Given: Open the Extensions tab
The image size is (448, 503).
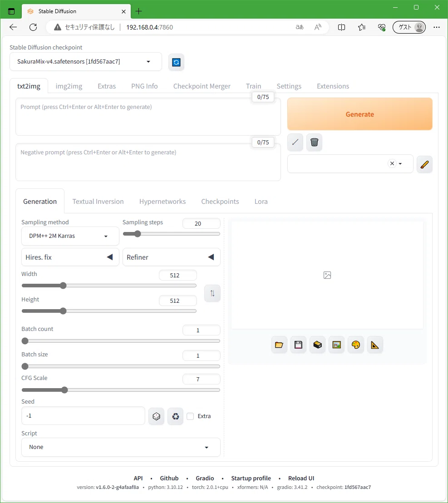Looking at the screenshot, I should click(x=333, y=86).
